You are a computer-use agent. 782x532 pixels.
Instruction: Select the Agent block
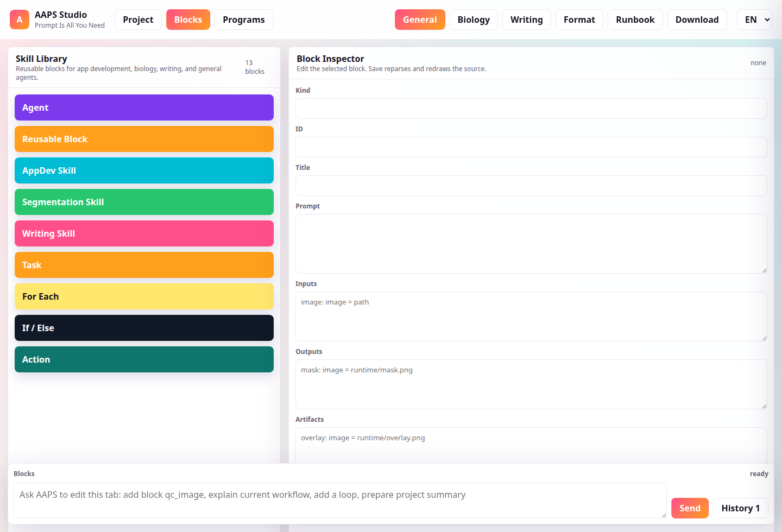coord(144,107)
